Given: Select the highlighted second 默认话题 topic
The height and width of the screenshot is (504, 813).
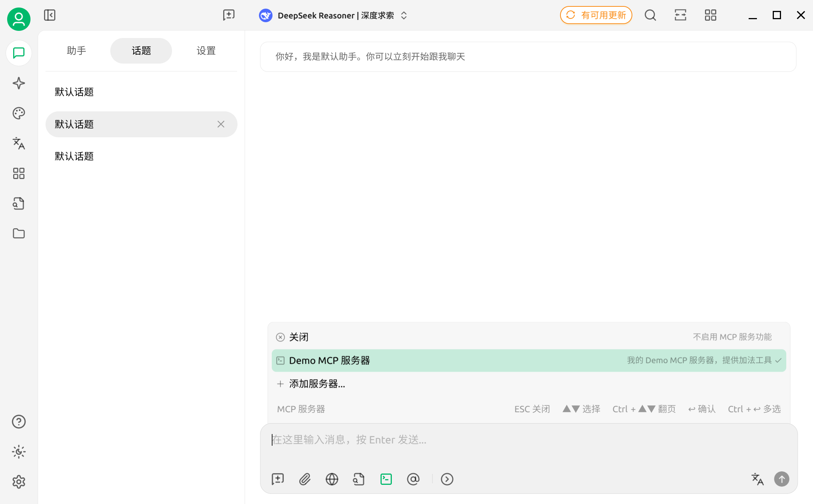Looking at the screenshot, I should click(x=142, y=124).
